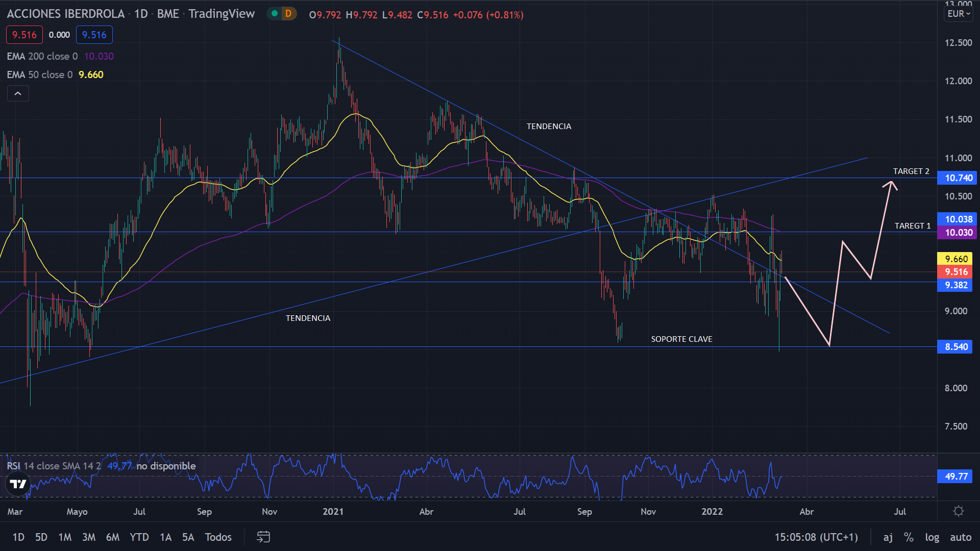Click the orange D data indicator
Image resolution: width=980 pixels, height=551 pixels.
point(288,14)
